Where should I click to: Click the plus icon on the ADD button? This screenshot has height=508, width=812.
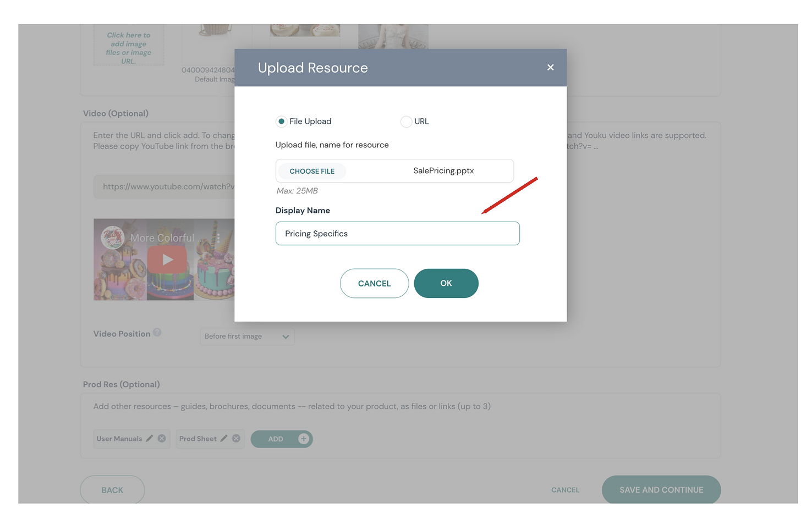pos(304,439)
